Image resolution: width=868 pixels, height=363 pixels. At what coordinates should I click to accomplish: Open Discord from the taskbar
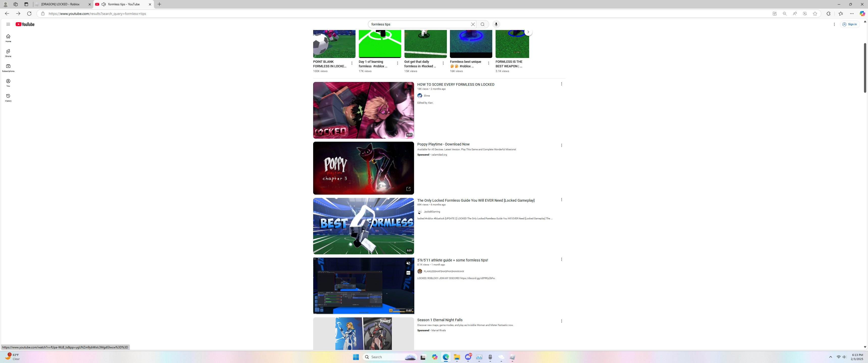tap(468, 357)
